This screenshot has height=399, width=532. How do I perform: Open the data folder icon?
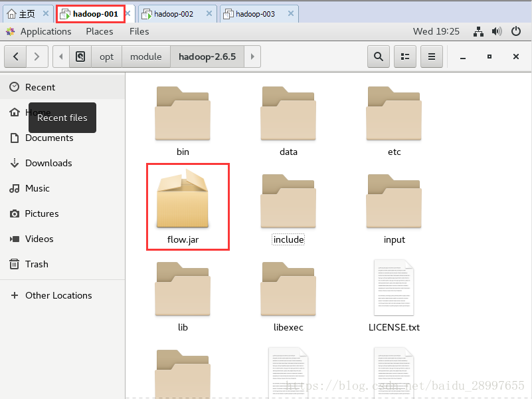[288, 114]
